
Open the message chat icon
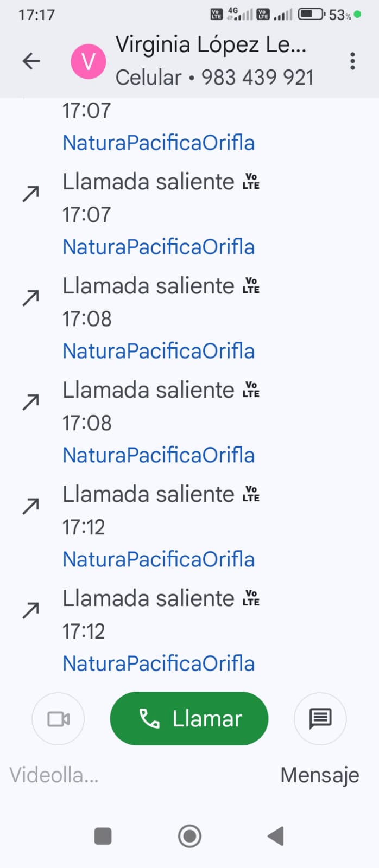(320, 719)
